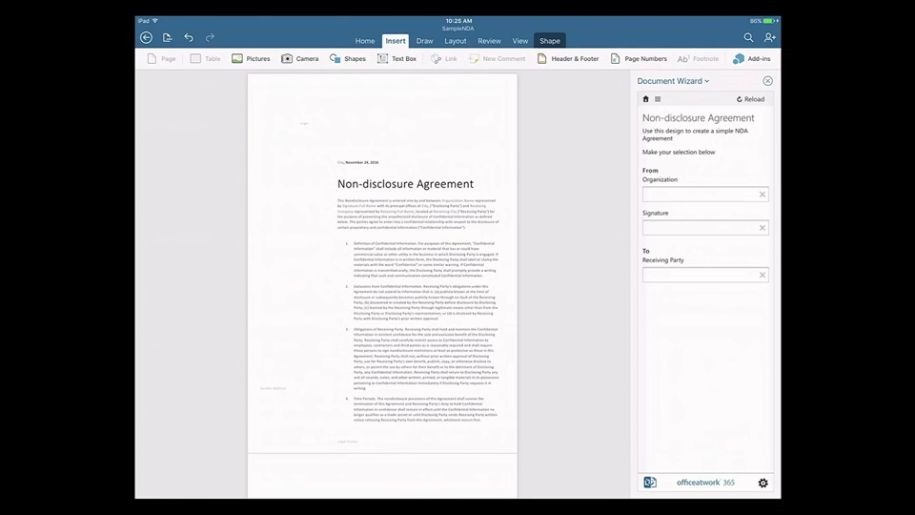Insert a new Page
Image resolution: width=915 pixels, height=515 pixels.
[161, 59]
